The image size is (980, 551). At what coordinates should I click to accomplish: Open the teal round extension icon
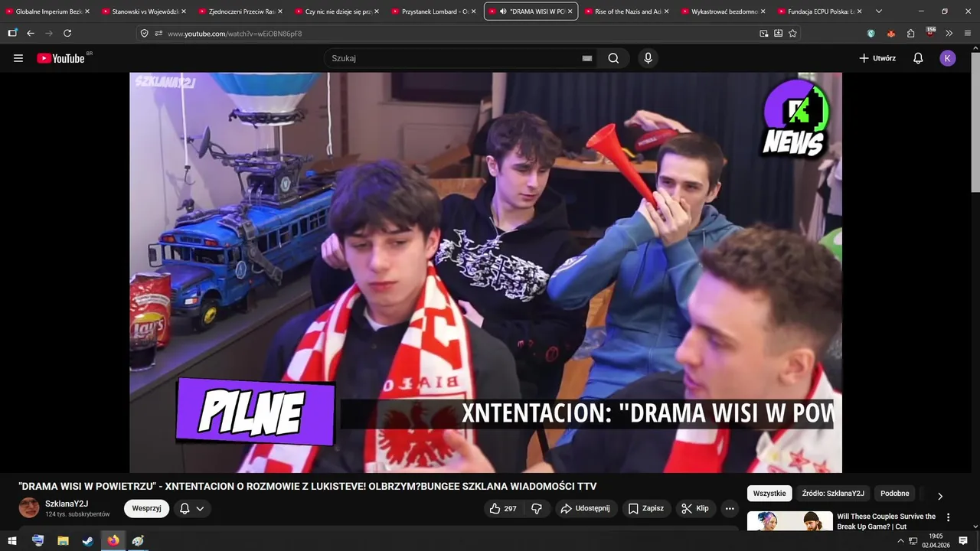[x=871, y=33]
